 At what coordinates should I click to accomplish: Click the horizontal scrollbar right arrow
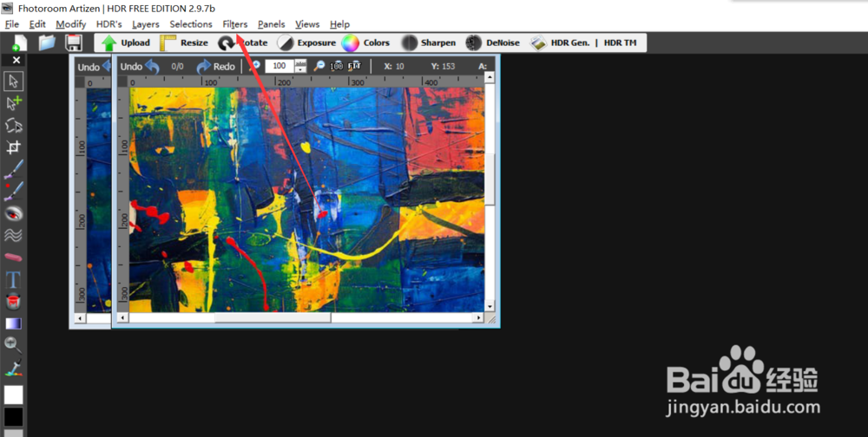479,317
